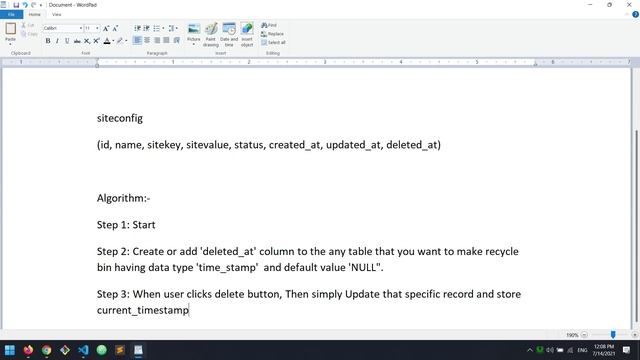Align text left
This screenshot has width=640, height=360.
pyautogui.click(x=137, y=40)
